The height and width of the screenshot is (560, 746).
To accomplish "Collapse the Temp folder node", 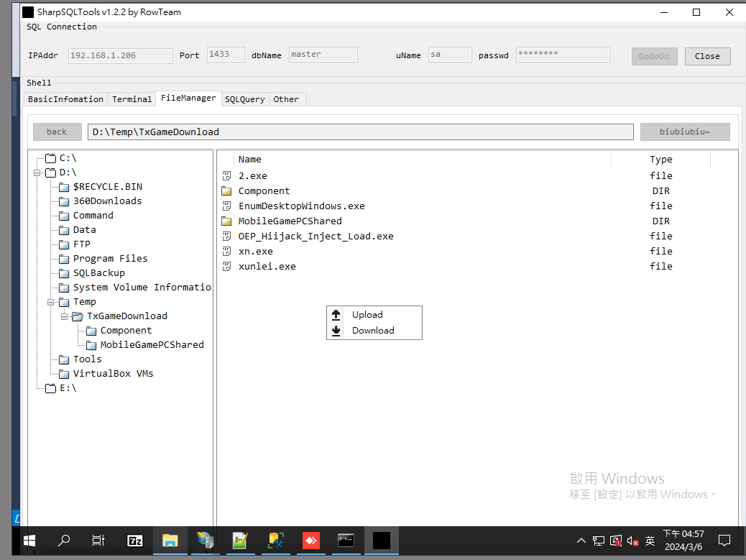I will (x=51, y=302).
